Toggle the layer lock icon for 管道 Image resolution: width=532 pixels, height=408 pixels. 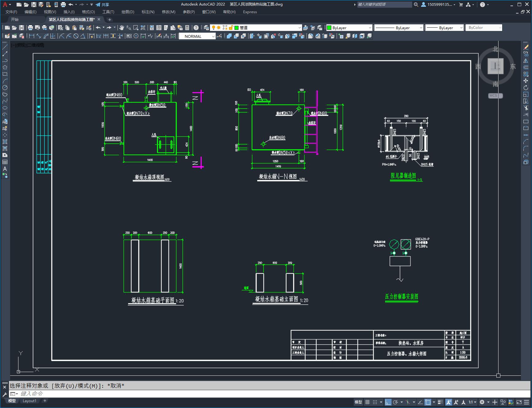pyautogui.click(x=231, y=28)
